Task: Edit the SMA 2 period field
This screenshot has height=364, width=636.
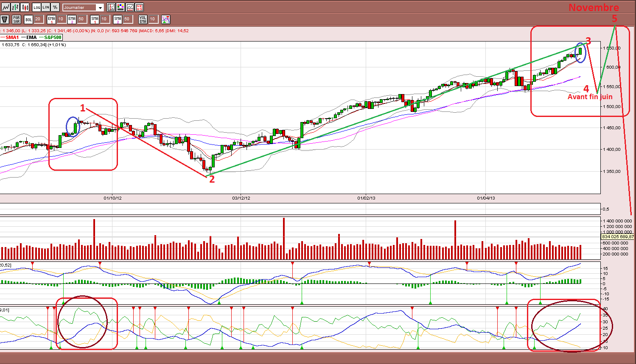Action: point(127,19)
